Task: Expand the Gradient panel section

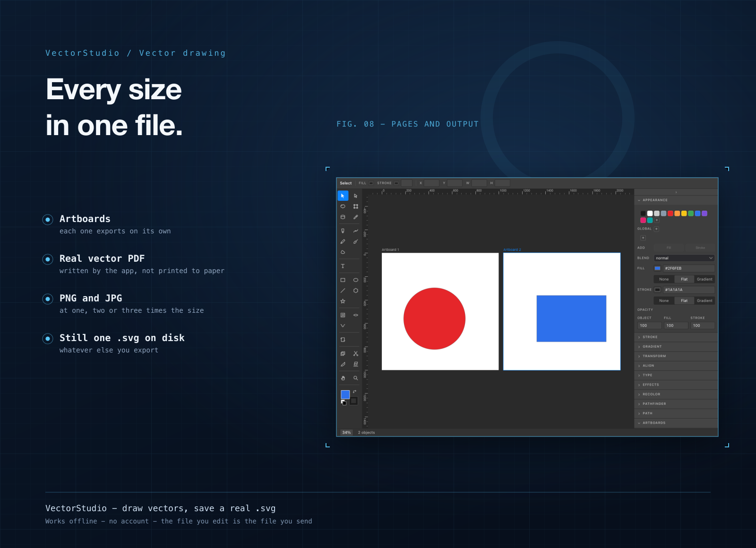Action: pos(676,347)
